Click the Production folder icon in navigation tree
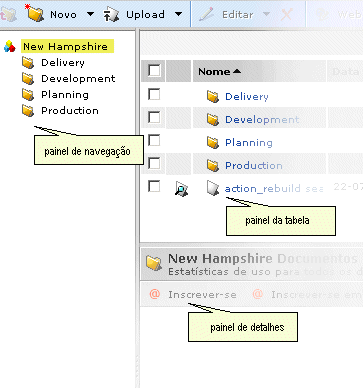Screen dimensions: 364x390 coord(28,110)
